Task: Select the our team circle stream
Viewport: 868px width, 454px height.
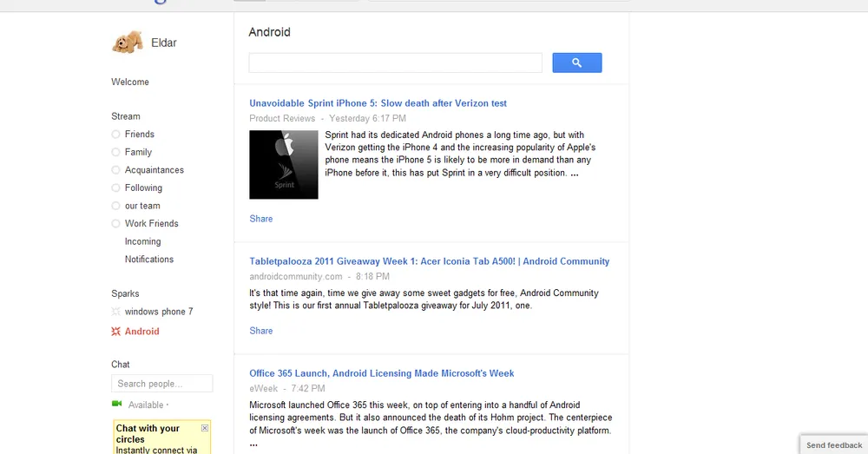Action: coord(142,206)
